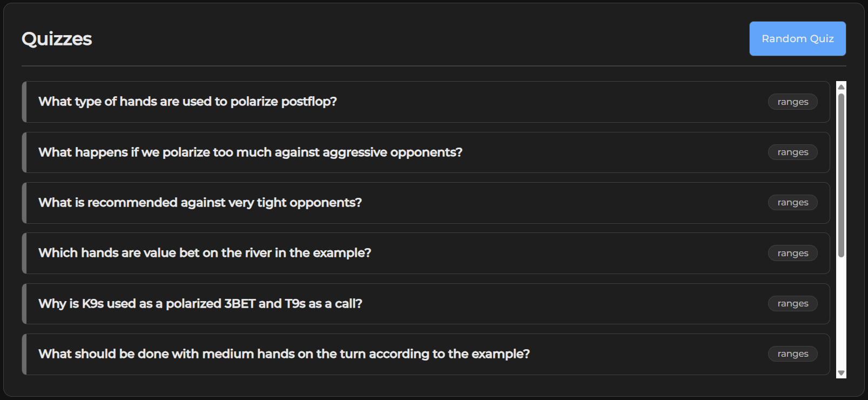Select the ranges tag beside the aggressive opponents question
Image resolution: width=868 pixels, height=400 pixels.
click(792, 152)
